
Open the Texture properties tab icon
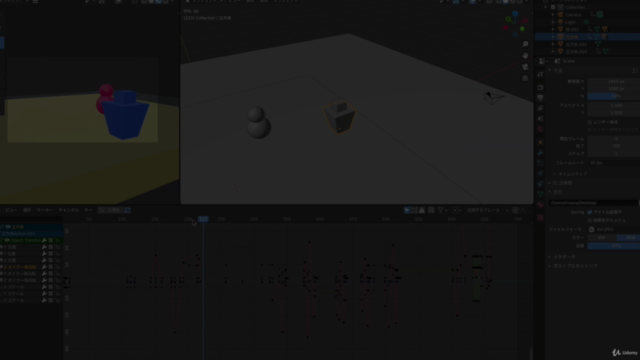pos(540,218)
